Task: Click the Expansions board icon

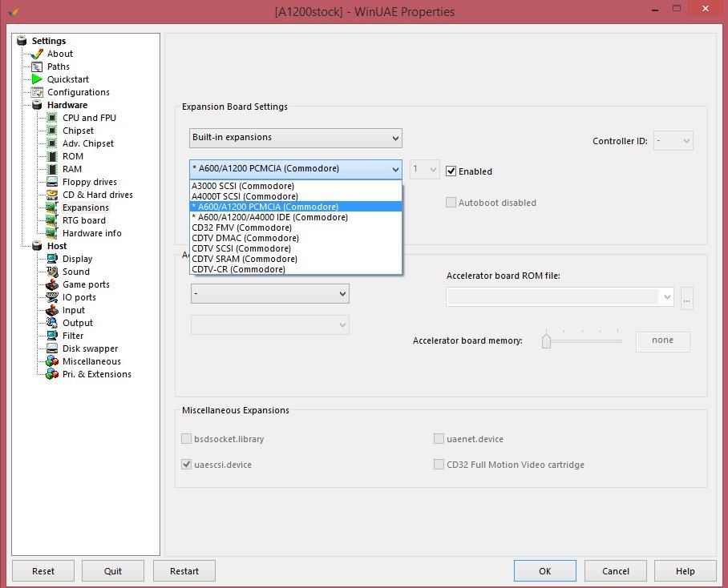Action: tap(52, 207)
